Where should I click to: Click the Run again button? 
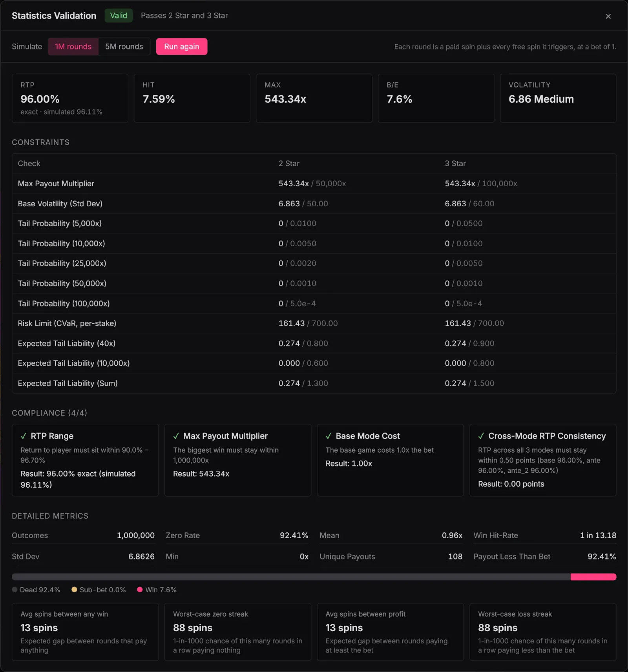[x=182, y=47]
